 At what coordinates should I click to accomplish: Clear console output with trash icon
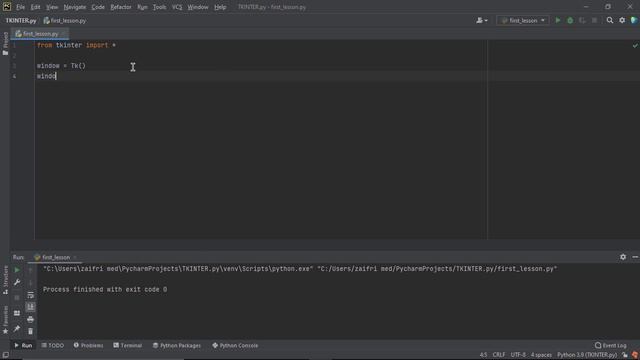[30, 331]
